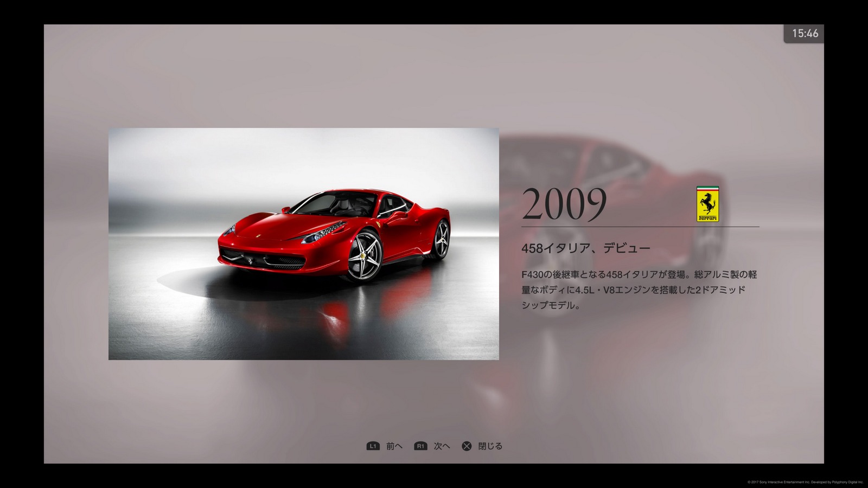Advance to next entry via 次へ
868x488 pixels.
(442, 446)
